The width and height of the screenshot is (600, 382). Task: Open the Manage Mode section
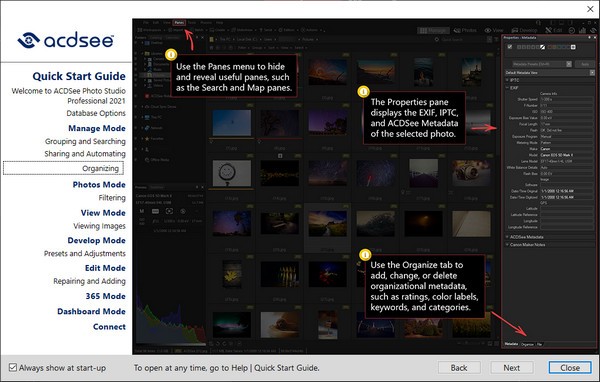97,128
